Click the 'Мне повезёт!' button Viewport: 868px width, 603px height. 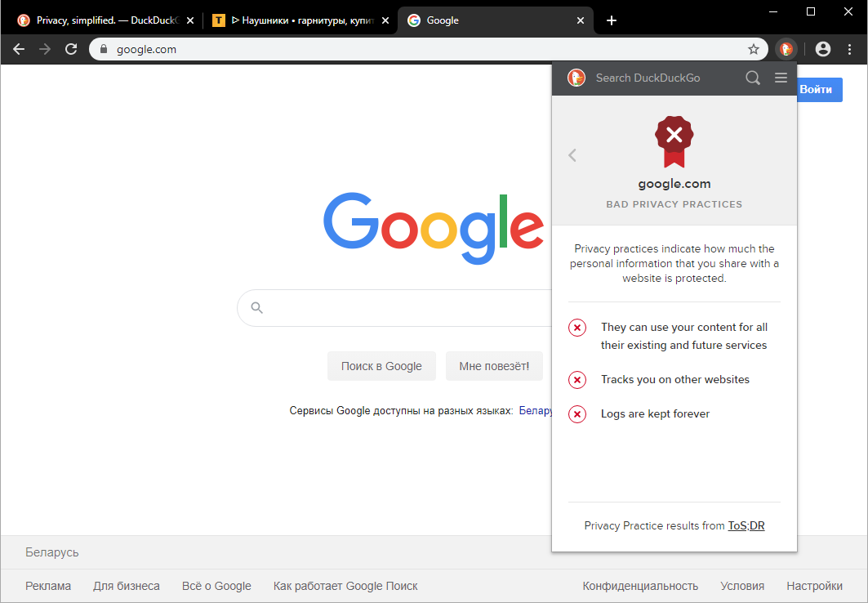(x=494, y=366)
